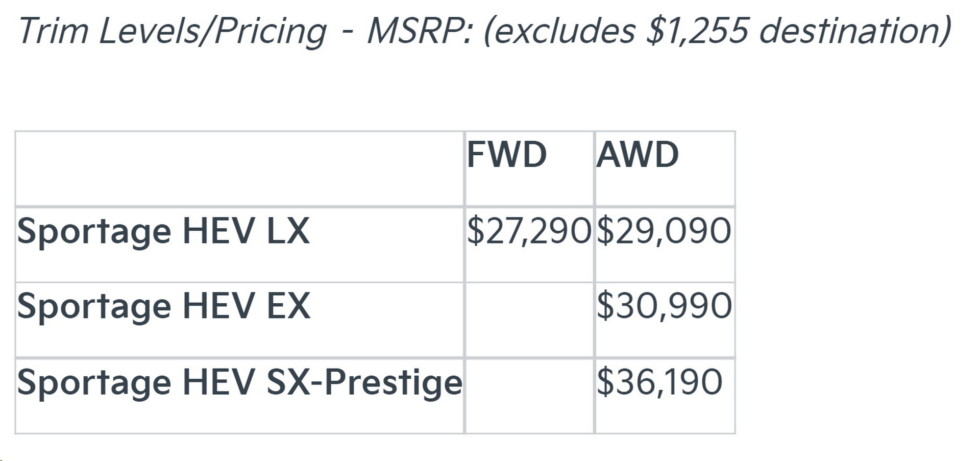Click the AWD column header
980x461 pixels.
tap(638, 155)
